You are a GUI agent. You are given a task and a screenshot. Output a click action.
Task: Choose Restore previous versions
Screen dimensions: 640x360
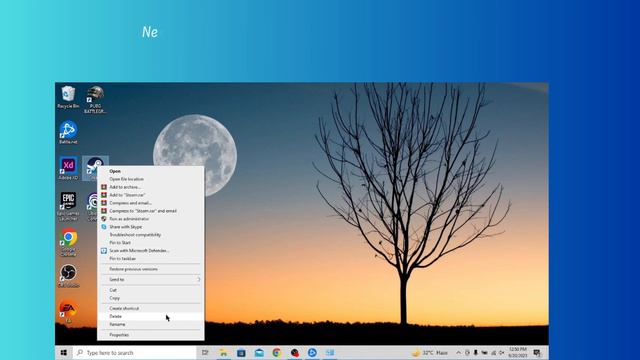150,269
